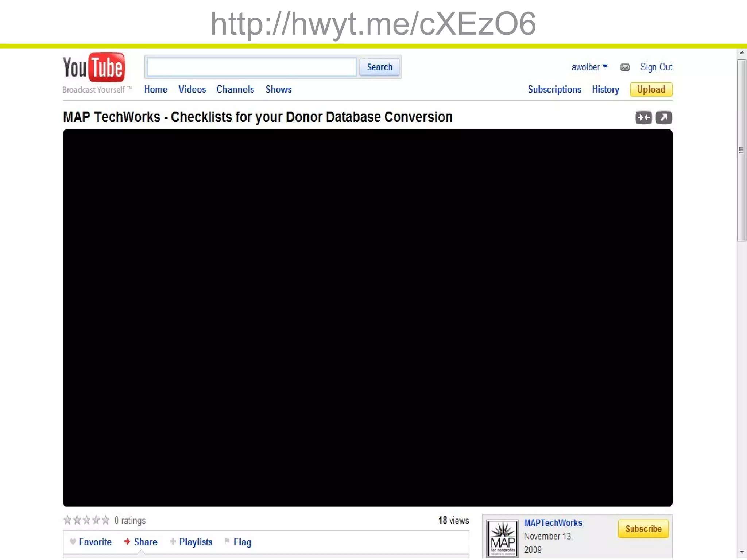The height and width of the screenshot is (560, 747).
Task: Subscribe to the MAPTechWorks channel
Action: tap(643, 529)
